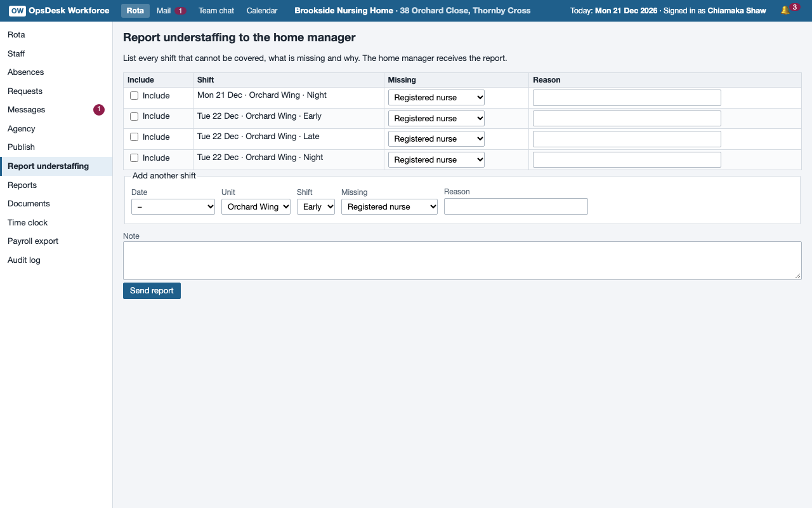Select Report understaffing in the sidebar
The height and width of the screenshot is (508, 812).
56,166
